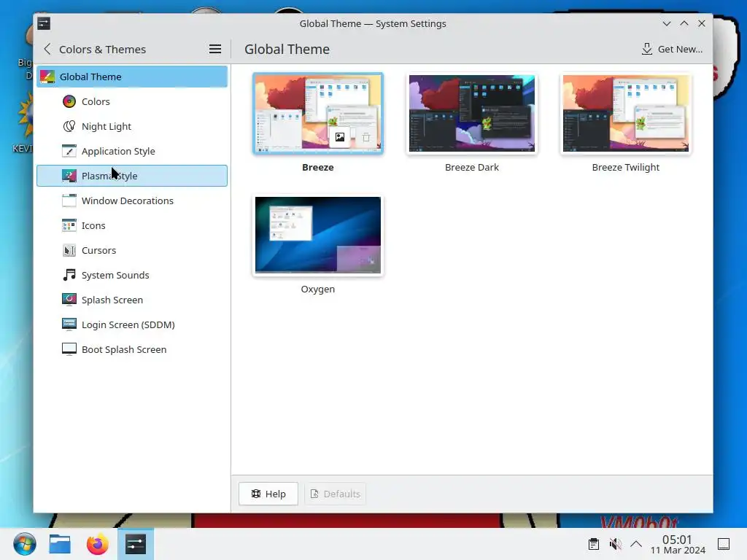Open the clipboard tray icon
Viewport: 747px width, 560px height.
click(x=594, y=544)
